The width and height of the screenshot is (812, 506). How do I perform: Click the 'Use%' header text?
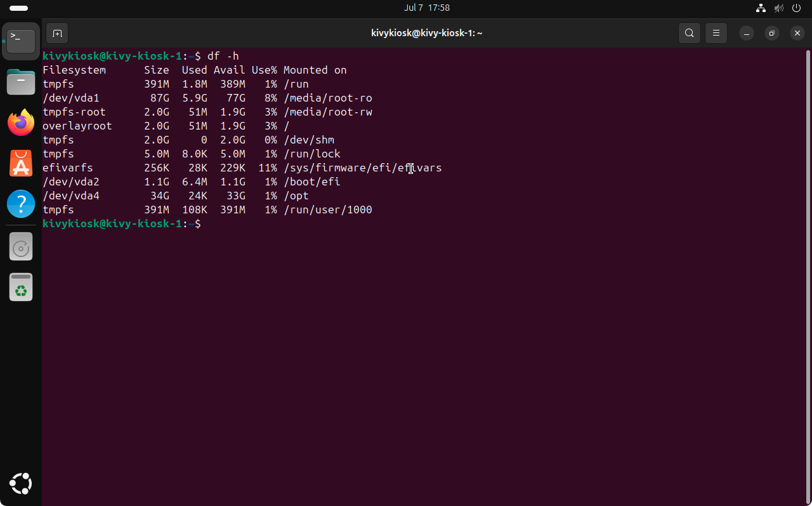tap(265, 70)
